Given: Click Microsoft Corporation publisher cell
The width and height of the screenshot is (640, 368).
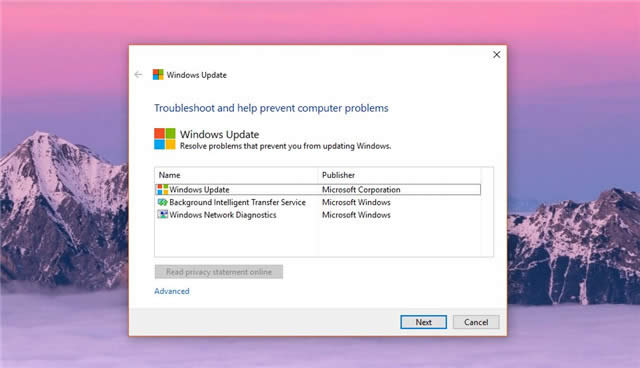Looking at the screenshot, I should click(361, 189).
